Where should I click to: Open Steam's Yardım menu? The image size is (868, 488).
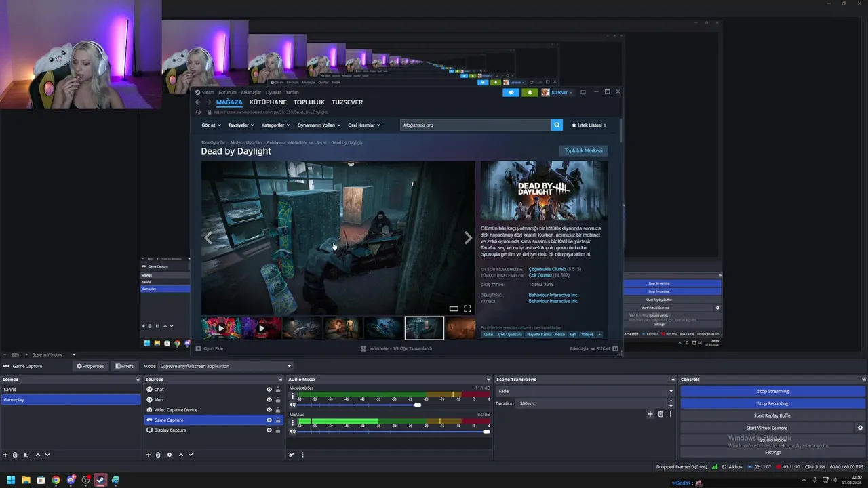point(292,92)
